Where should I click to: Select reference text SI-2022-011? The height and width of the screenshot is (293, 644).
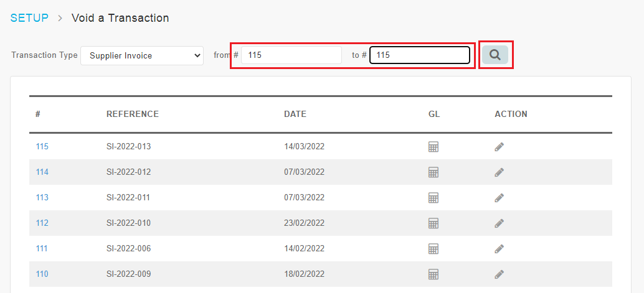tap(128, 197)
